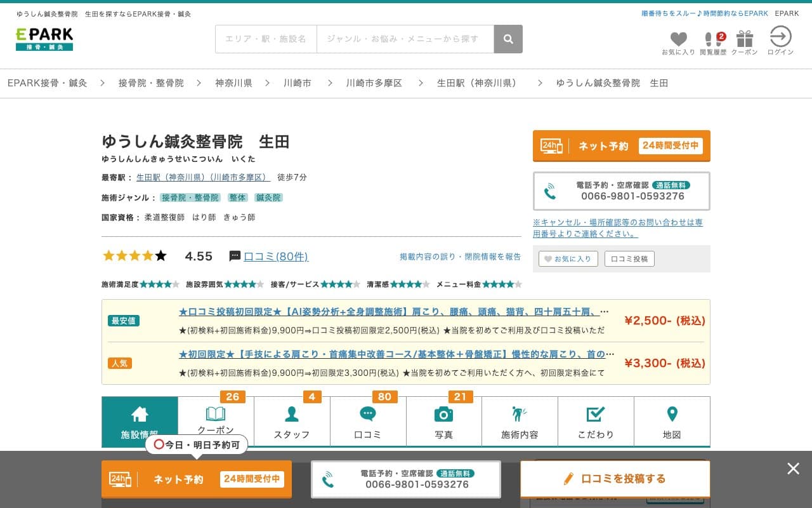Click the orange ネット予約 button at top right
812x508 pixels.
[621, 146]
